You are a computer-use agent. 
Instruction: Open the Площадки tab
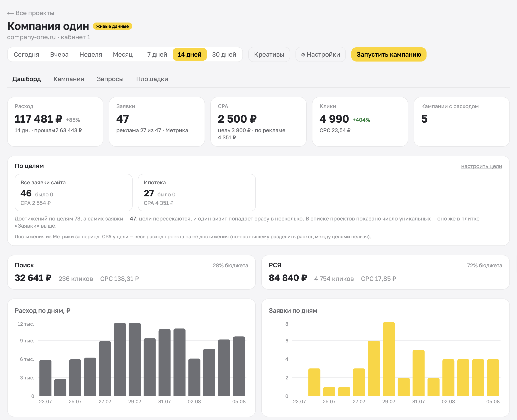tap(152, 79)
